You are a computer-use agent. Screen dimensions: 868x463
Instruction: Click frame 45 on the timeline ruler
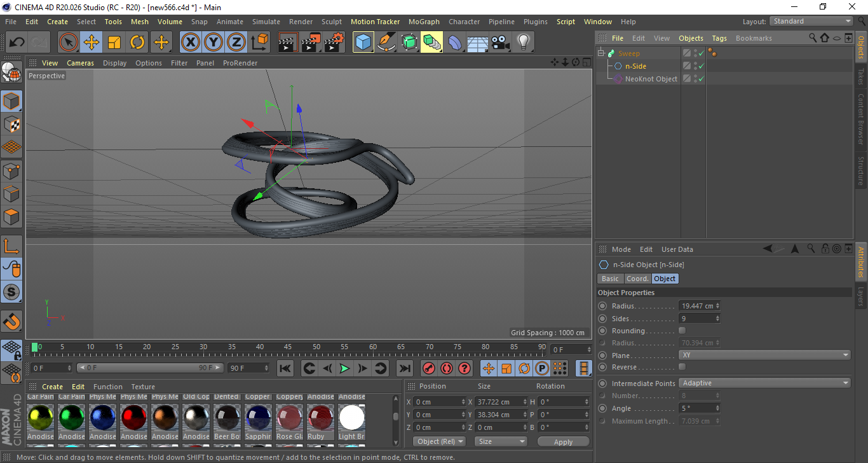288,347
